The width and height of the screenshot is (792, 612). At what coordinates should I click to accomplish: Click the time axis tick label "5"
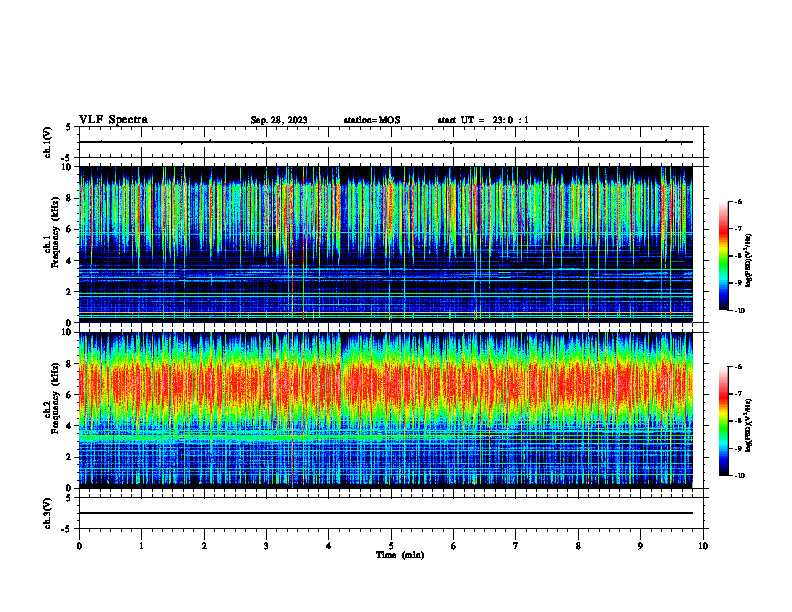click(391, 546)
